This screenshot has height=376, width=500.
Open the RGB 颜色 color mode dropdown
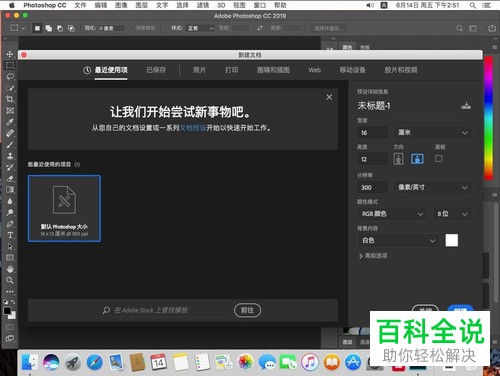point(392,214)
